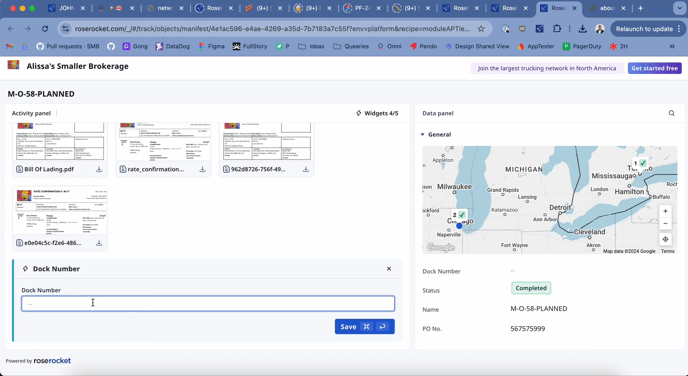Collapse the General section
The image size is (688, 376).
pyautogui.click(x=423, y=135)
